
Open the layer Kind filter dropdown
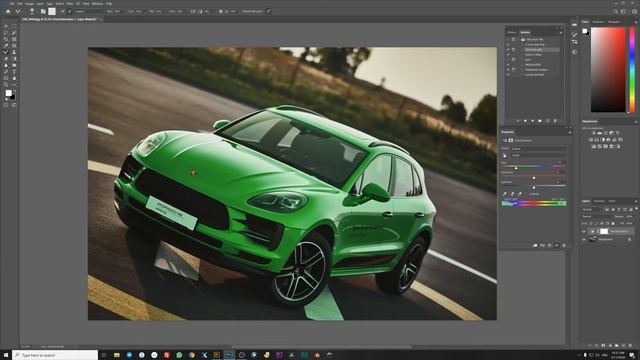(592, 209)
